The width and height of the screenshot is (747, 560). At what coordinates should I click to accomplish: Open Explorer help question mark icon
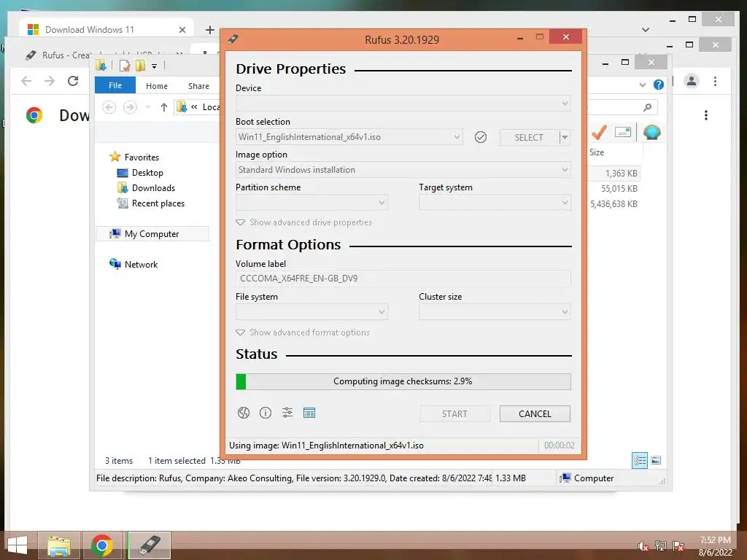(659, 85)
